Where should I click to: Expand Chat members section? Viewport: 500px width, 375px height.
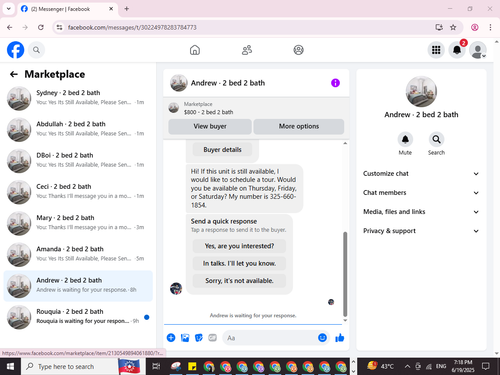tap(421, 193)
